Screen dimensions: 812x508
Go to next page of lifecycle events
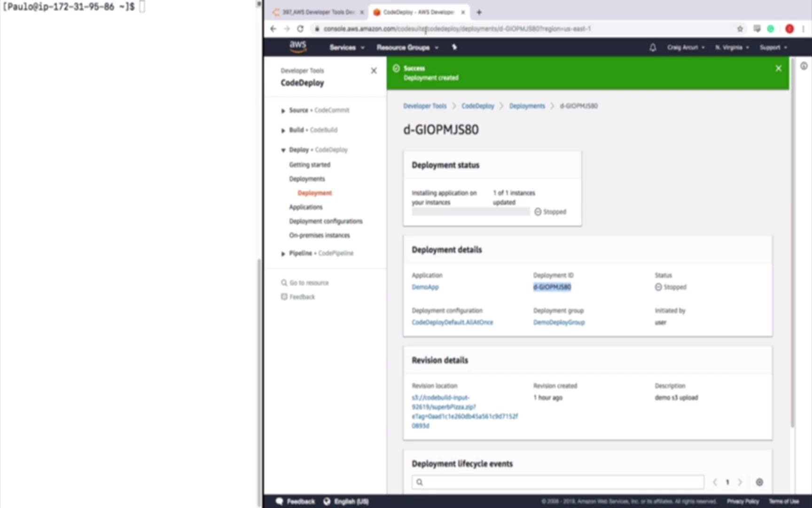(740, 482)
